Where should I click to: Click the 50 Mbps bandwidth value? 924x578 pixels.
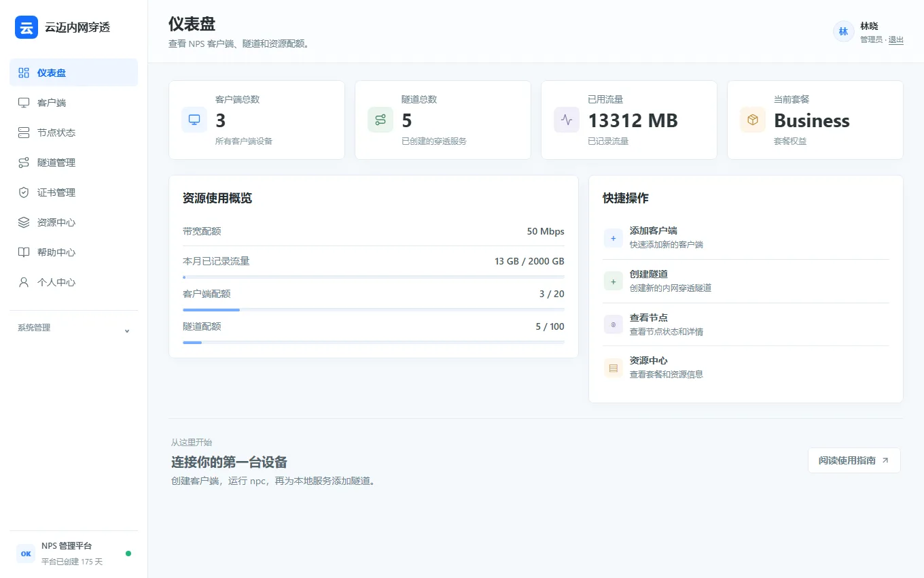point(546,231)
